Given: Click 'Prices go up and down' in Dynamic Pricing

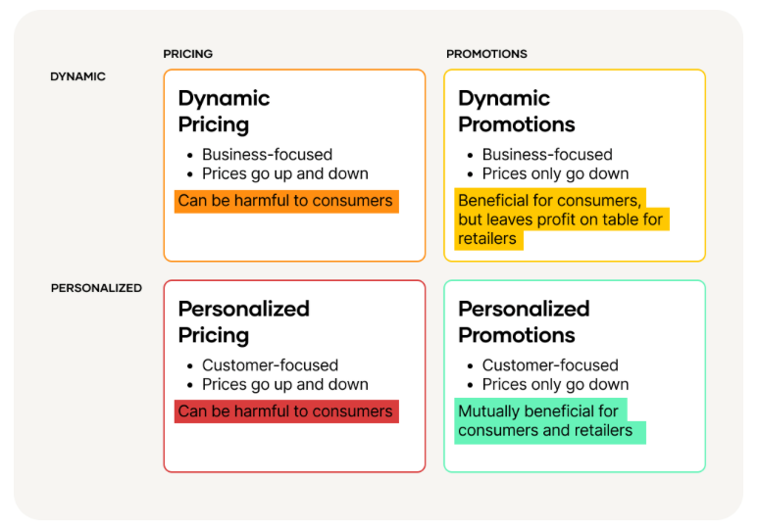Looking at the screenshot, I should click(284, 173).
